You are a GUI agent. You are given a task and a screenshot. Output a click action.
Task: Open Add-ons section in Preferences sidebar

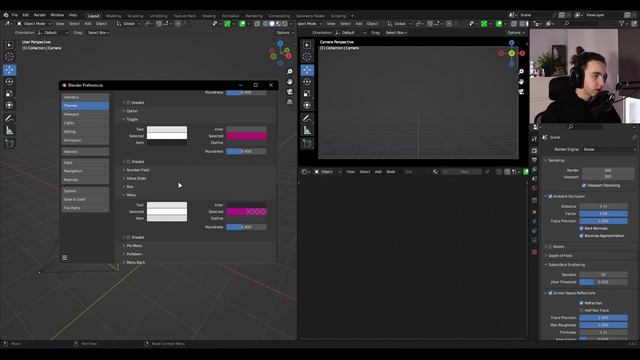coord(85,151)
